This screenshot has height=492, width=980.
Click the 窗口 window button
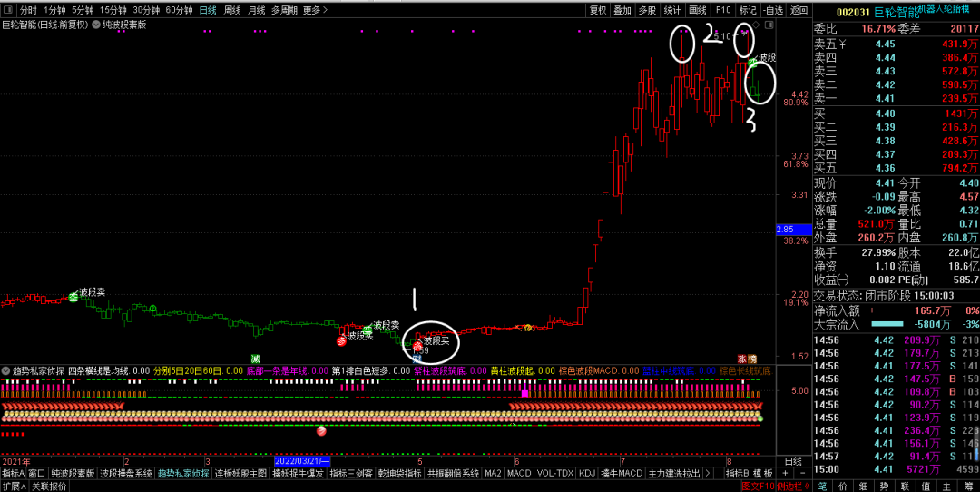coord(37,473)
